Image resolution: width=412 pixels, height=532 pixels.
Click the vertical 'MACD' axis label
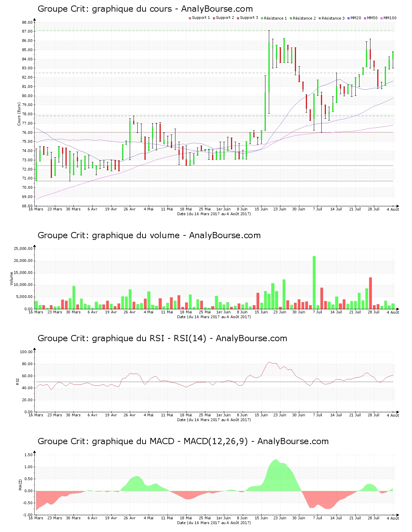click(20, 484)
